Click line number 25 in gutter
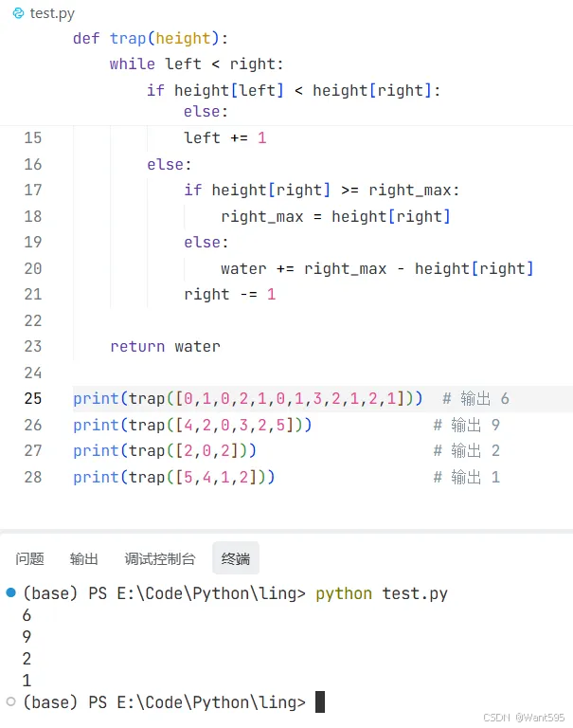 pos(33,398)
